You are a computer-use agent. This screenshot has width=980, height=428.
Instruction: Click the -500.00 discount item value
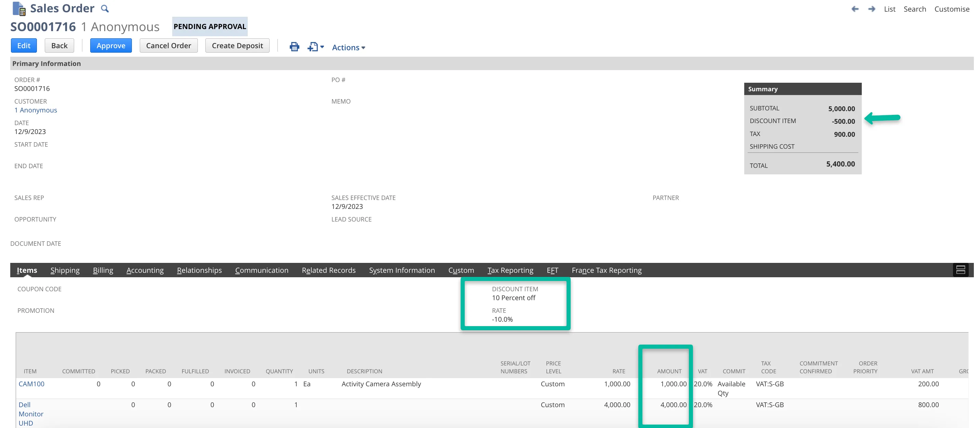843,121
